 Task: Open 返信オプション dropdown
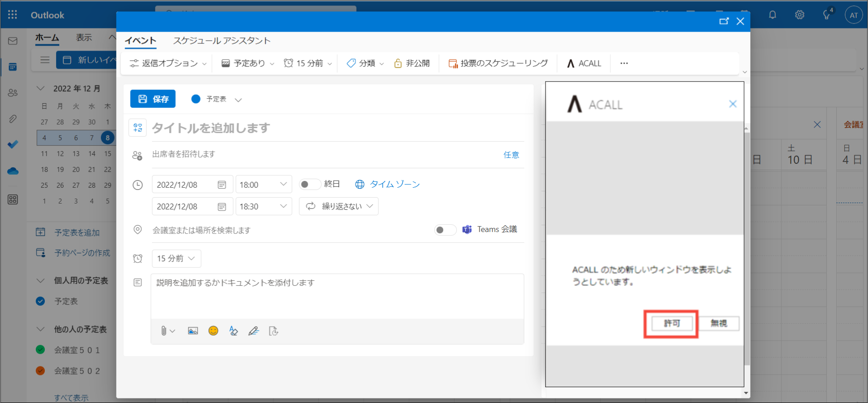[168, 63]
